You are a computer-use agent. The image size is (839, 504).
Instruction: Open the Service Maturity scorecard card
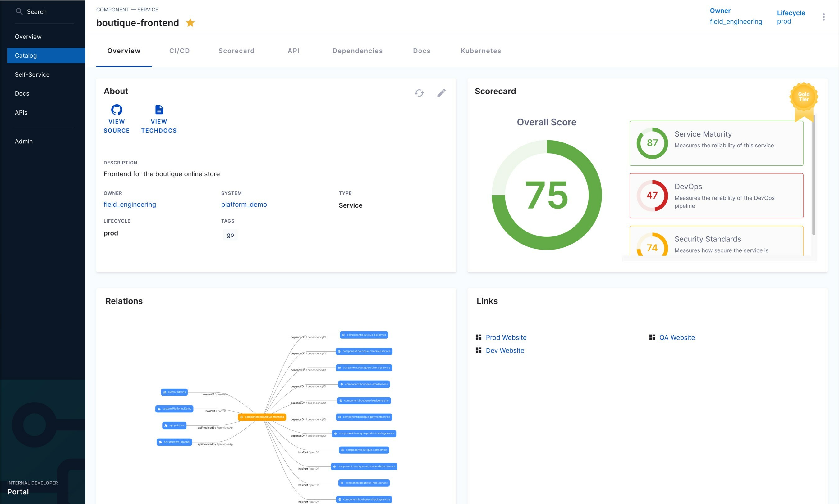pyautogui.click(x=716, y=143)
